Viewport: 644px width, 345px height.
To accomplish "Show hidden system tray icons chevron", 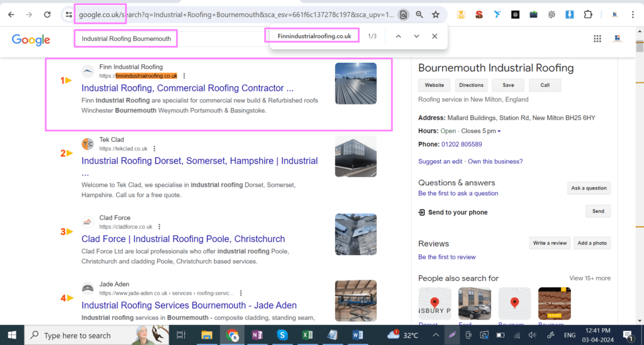I will click(436, 335).
